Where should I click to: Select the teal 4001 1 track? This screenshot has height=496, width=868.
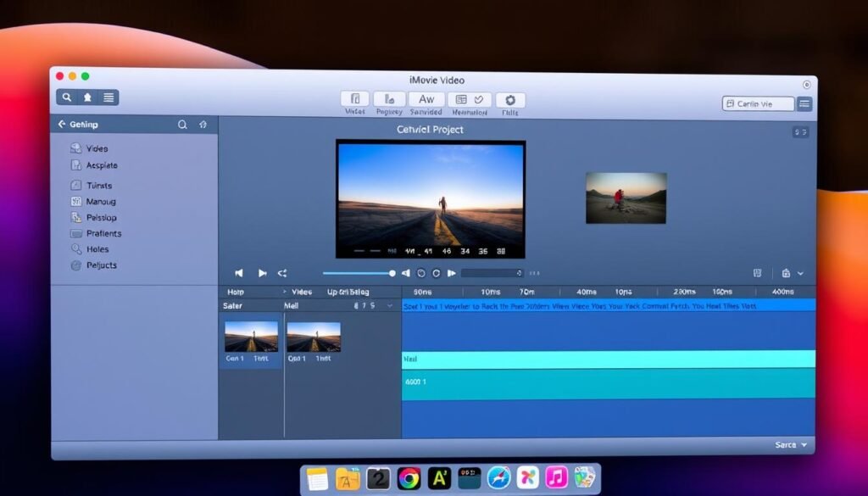pos(609,383)
